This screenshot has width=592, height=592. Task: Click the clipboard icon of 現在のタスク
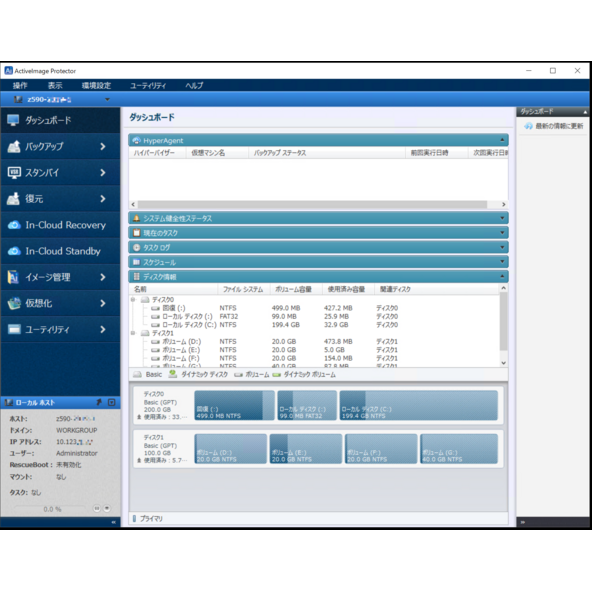[x=136, y=233]
